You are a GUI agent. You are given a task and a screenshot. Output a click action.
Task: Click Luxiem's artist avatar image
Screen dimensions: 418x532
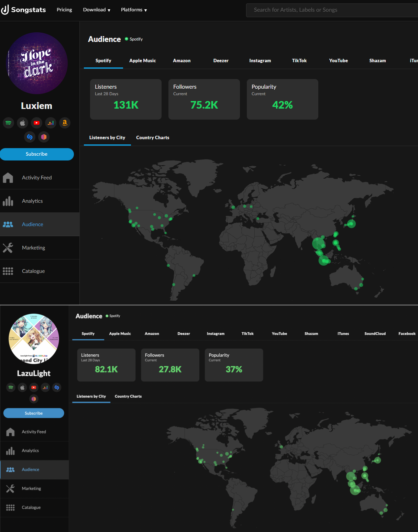37,63
